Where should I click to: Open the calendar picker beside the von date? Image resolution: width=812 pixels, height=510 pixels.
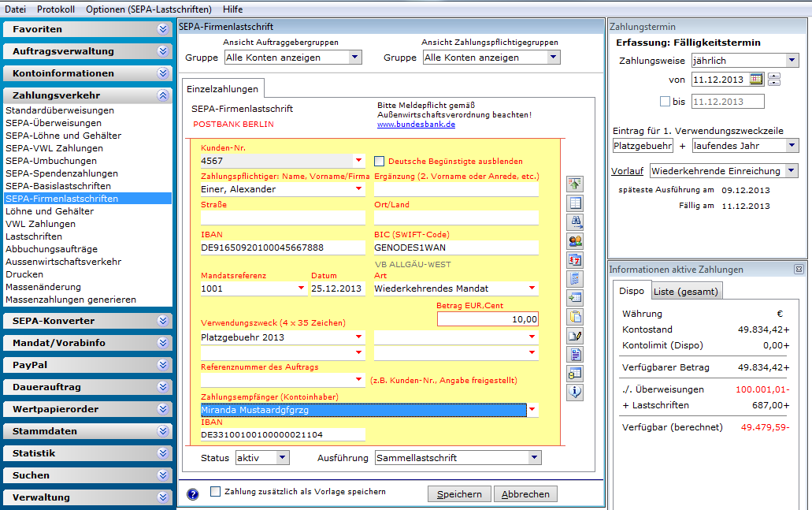[756, 80]
